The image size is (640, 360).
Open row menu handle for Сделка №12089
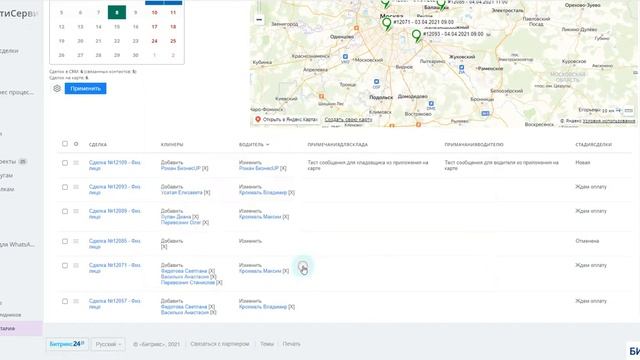(x=76, y=211)
